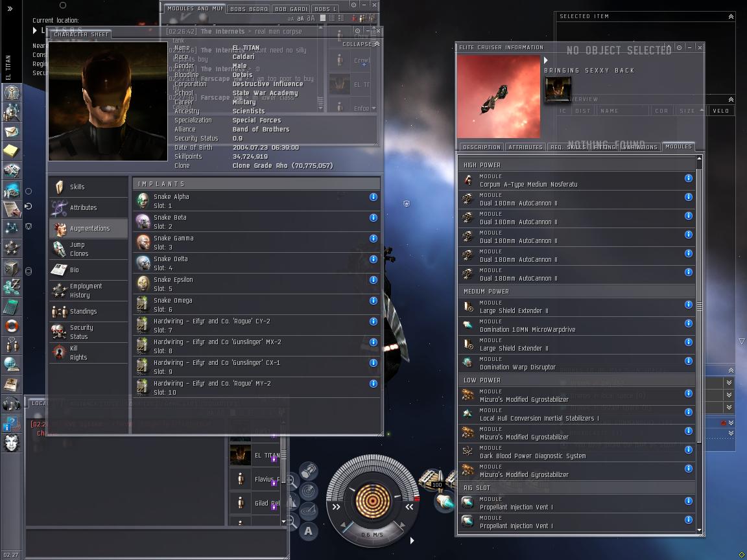Switch to Bobs Bedro chat tab
The height and width of the screenshot is (560, 747).
point(249,9)
